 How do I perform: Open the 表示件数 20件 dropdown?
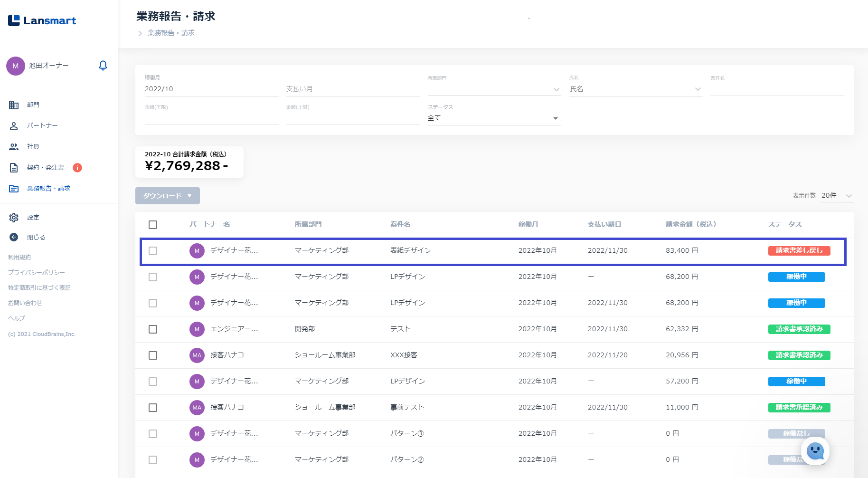click(837, 196)
